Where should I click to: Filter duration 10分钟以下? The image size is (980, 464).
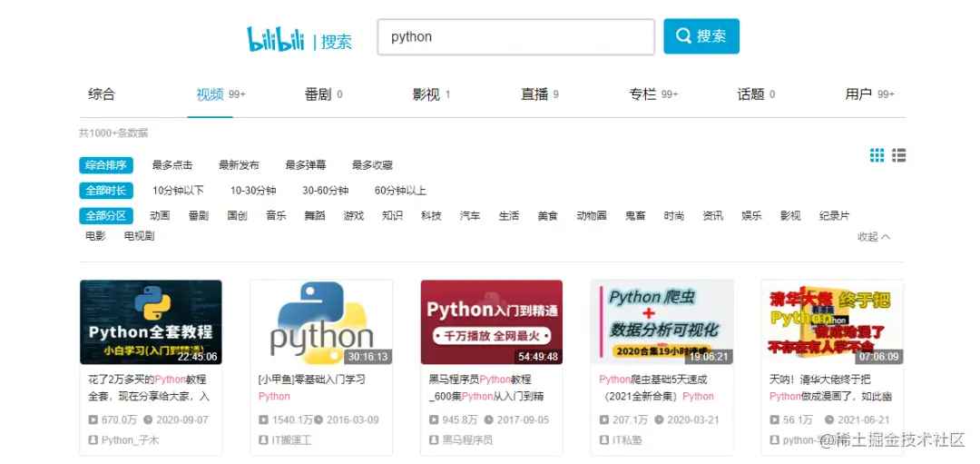(178, 191)
